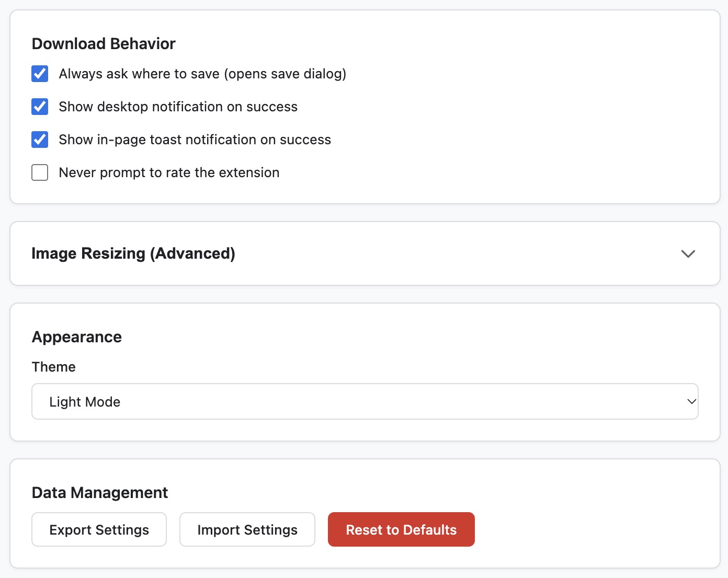Image resolution: width=728 pixels, height=578 pixels.
Task: Click the red Reset to Defaults button
Action: pyautogui.click(x=401, y=529)
